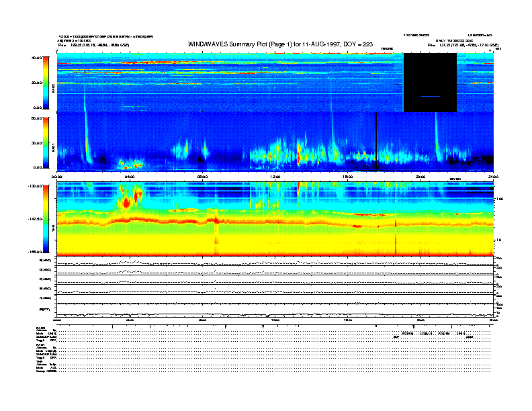Click the 100 frequency label right of TNR panel
Viewport: 532px width, 411px height.
pyautogui.click(x=500, y=199)
